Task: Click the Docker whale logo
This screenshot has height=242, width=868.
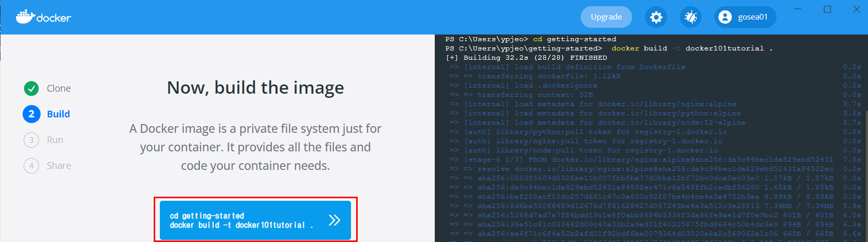Action: click(x=43, y=17)
